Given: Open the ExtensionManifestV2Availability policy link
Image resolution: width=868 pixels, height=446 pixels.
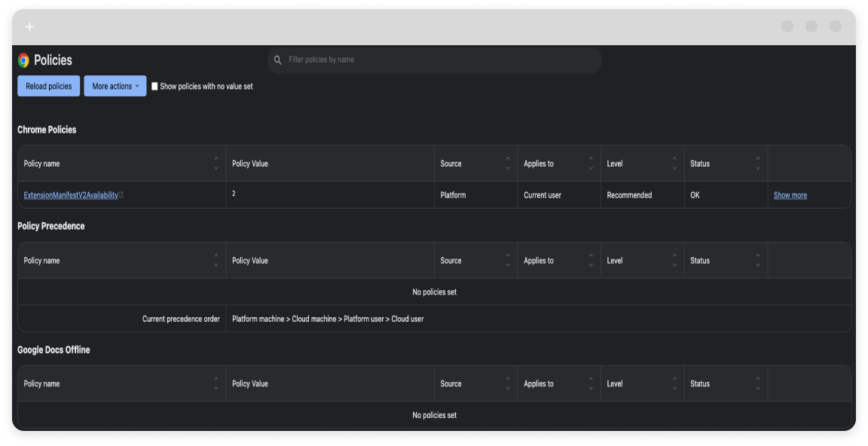Looking at the screenshot, I should [70, 195].
